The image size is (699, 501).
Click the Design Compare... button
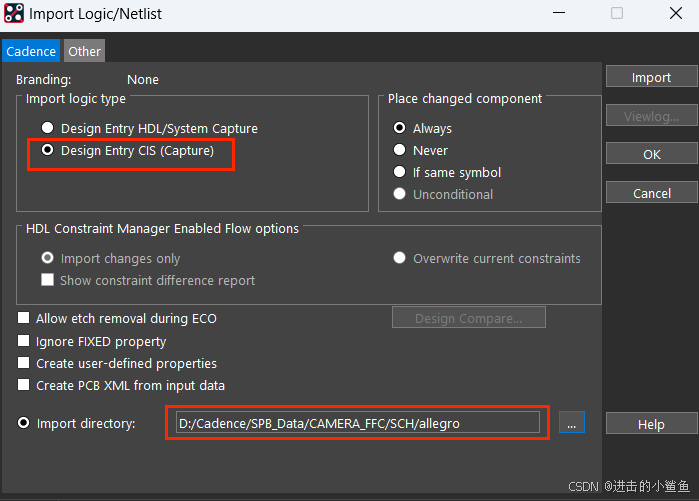click(x=469, y=318)
